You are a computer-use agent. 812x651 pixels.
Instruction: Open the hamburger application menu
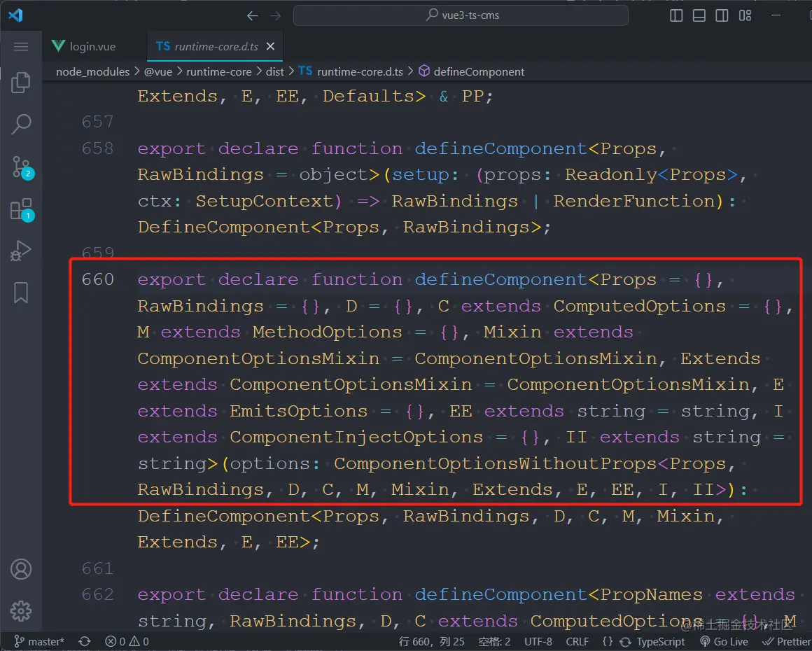tap(21, 47)
